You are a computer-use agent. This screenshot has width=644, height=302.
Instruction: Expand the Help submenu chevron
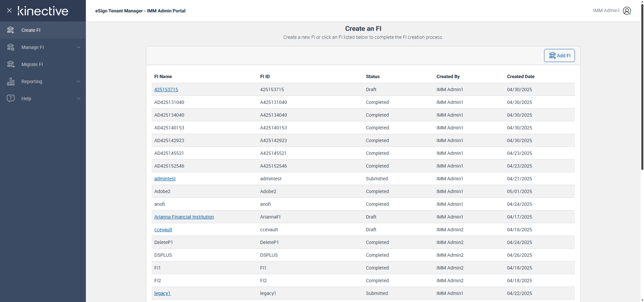78,99
